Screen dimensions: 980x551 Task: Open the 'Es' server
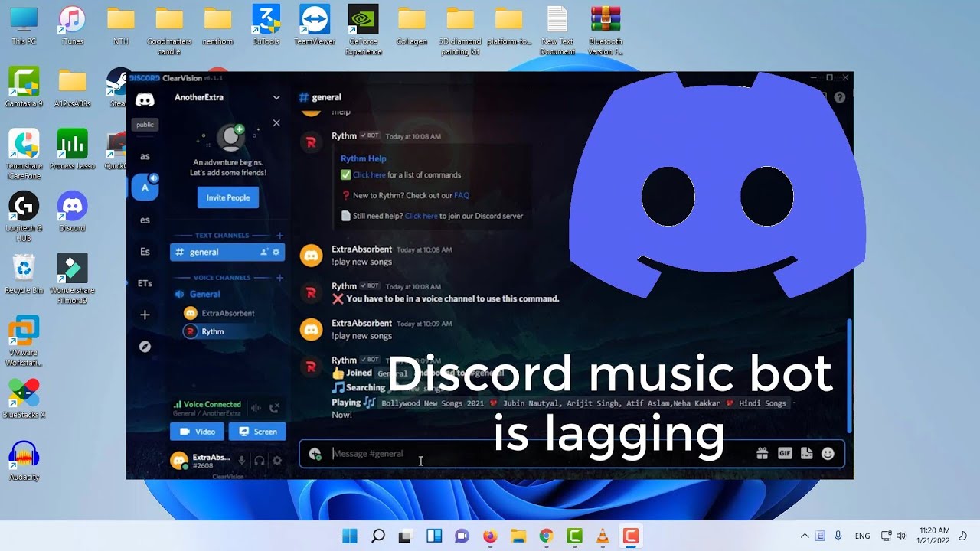coord(145,251)
